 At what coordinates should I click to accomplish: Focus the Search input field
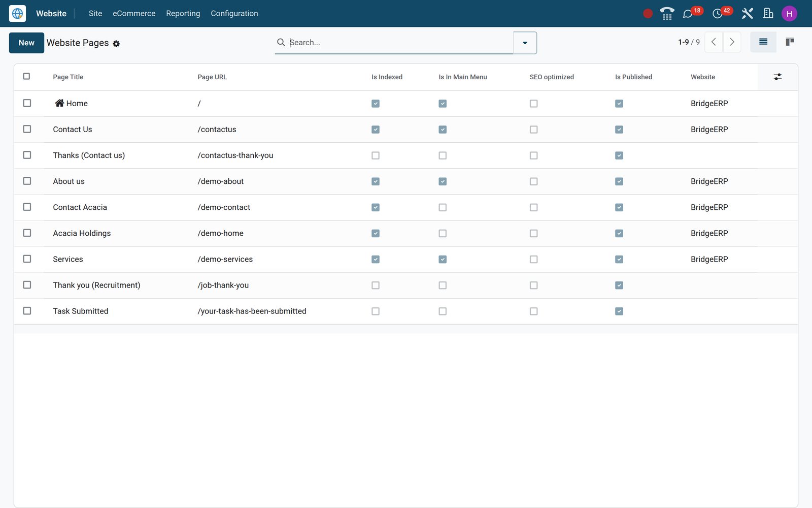[x=400, y=42]
